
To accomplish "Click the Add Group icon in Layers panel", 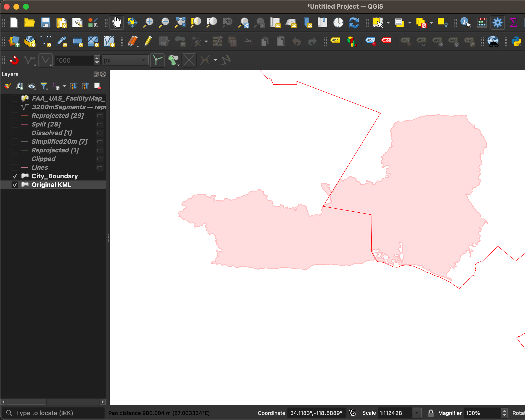I will pos(19,86).
